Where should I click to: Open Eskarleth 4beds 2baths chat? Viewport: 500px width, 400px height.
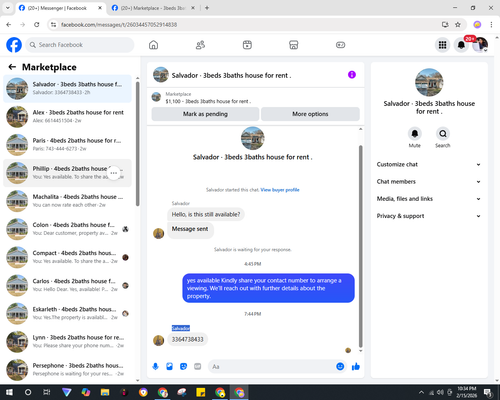67,314
